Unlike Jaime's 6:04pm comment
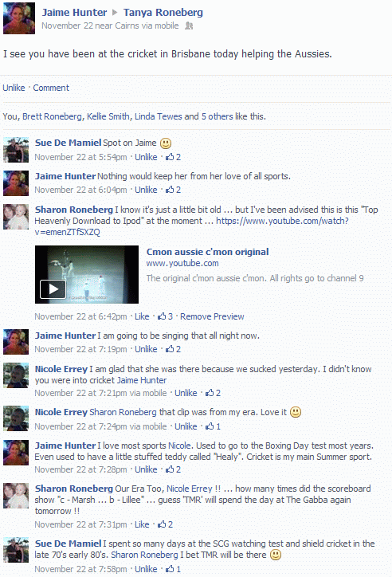The image size is (392, 577). (146, 190)
